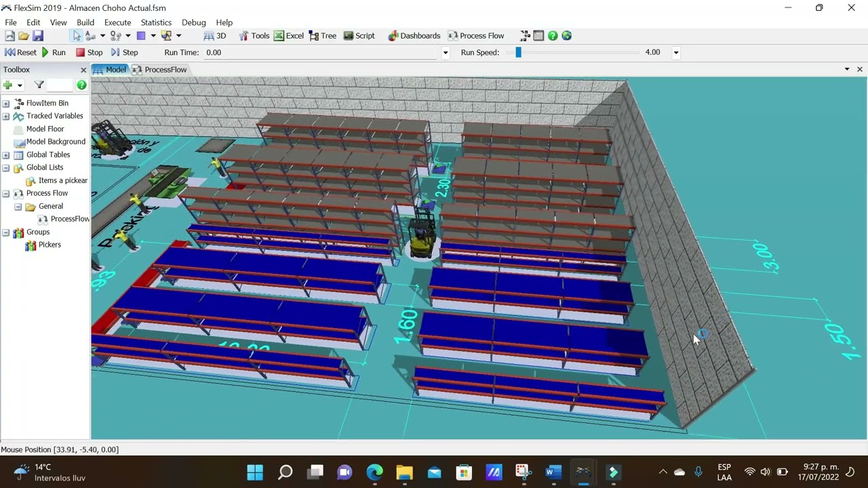Open the Tree view from the toolbar
The image size is (868, 488).
click(323, 36)
